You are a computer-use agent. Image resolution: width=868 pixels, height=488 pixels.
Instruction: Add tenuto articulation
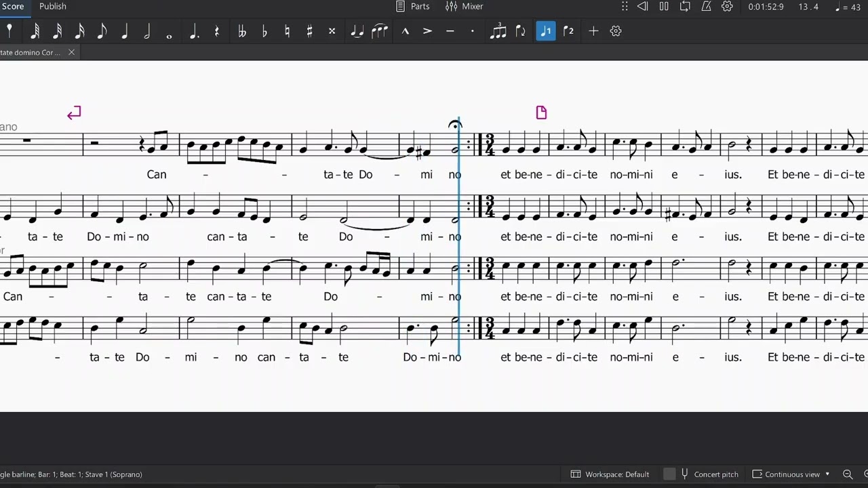tap(450, 30)
